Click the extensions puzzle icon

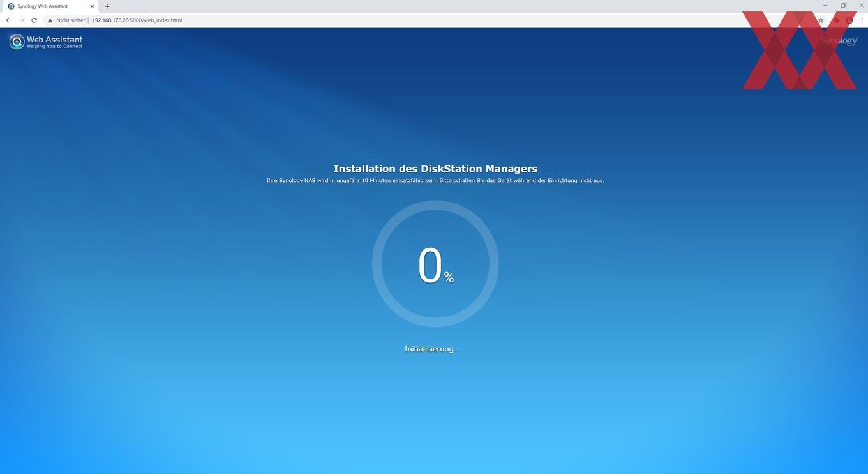point(835,20)
